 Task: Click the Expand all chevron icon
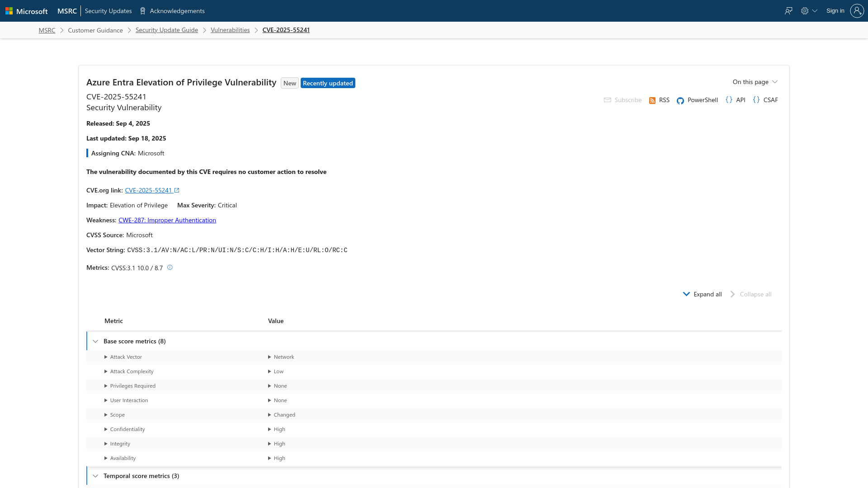click(x=686, y=294)
